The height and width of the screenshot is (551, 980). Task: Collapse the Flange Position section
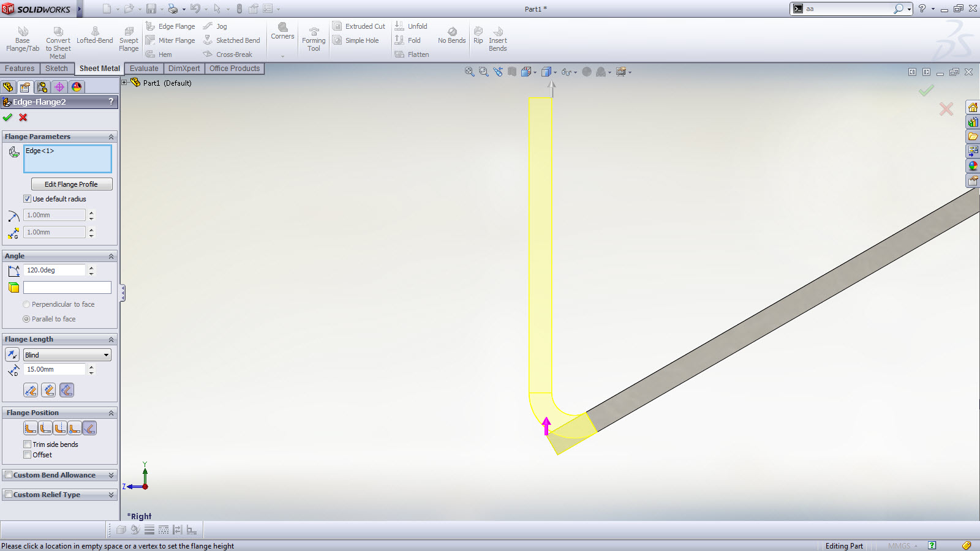coord(111,413)
